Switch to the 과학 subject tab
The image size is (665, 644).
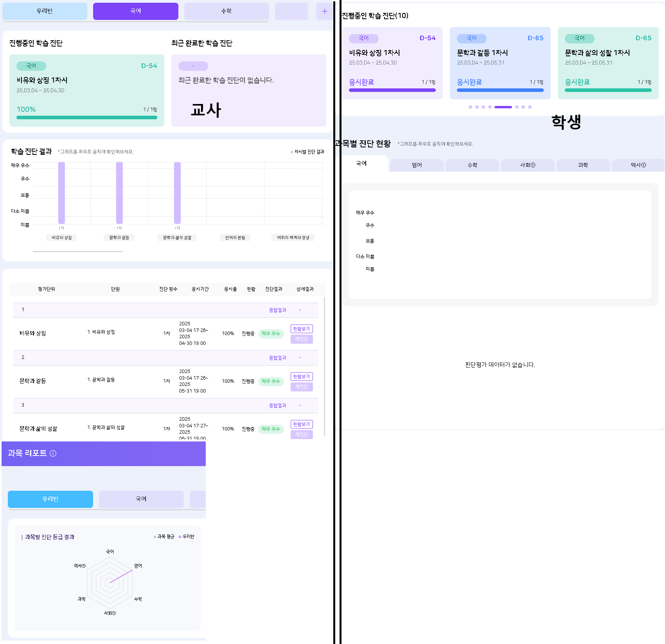point(583,165)
